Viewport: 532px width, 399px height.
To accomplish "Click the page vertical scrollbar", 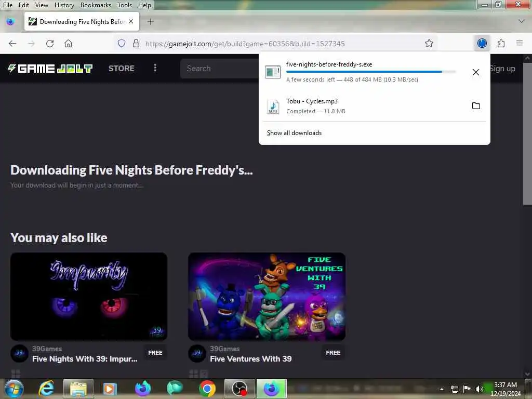I will click(x=527, y=134).
